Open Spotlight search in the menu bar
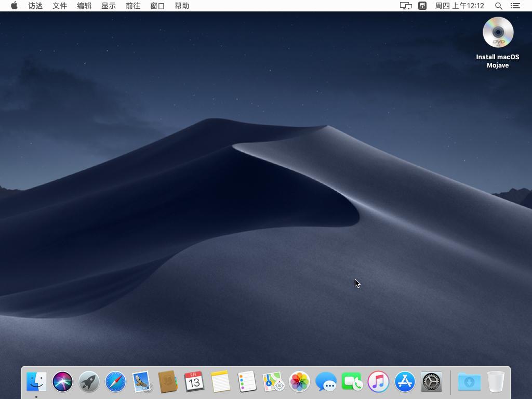Image resolution: width=532 pixels, height=399 pixels. (x=497, y=6)
